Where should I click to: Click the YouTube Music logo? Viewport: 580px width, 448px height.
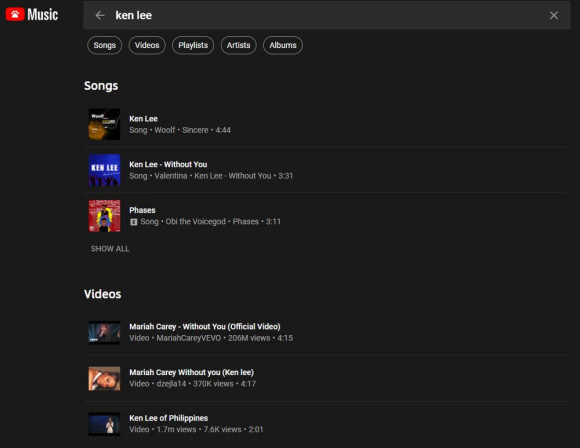click(x=32, y=15)
